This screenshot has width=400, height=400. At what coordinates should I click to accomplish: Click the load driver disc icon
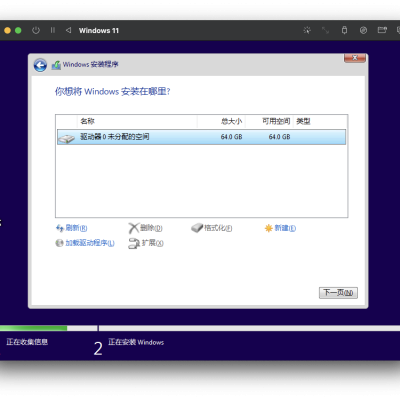59,243
